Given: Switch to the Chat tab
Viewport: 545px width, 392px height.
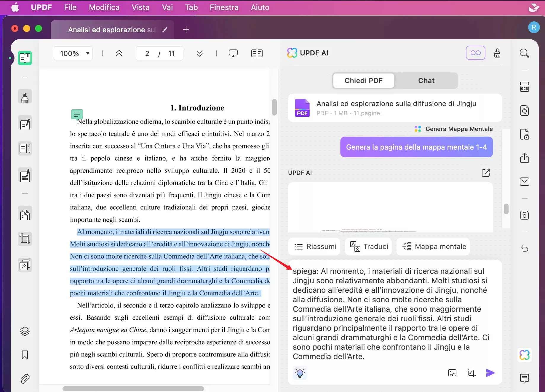Looking at the screenshot, I should 426,81.
